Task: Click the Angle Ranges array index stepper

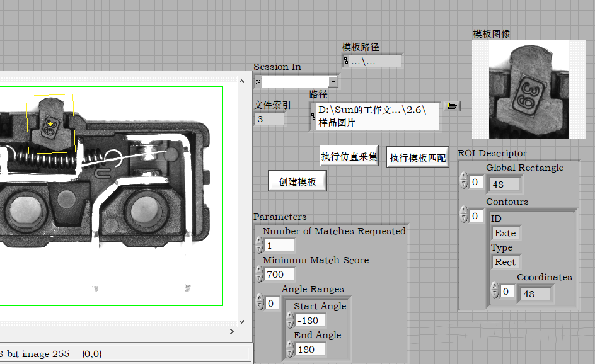Action: 259,303
